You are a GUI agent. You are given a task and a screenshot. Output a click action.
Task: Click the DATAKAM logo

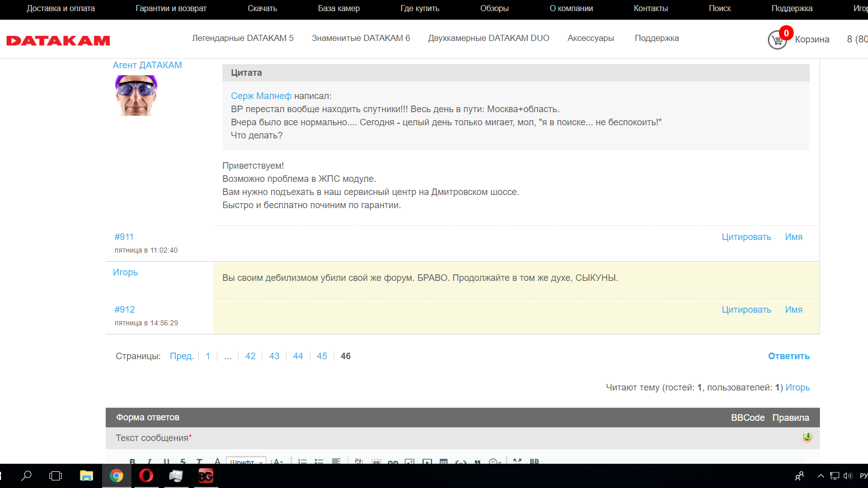click(x=58, y=40)
